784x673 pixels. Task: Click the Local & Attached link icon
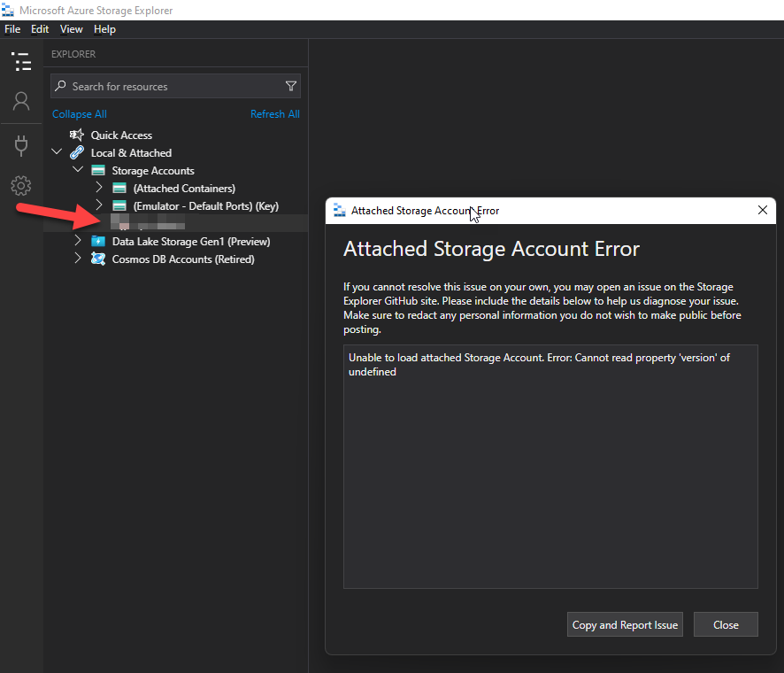[77, 152]
